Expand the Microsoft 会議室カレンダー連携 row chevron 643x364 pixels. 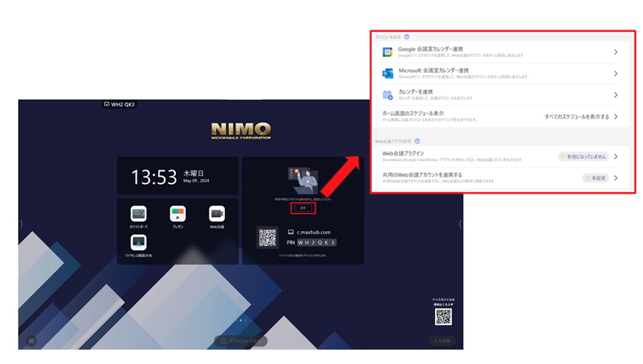click(x=616, y=73)
